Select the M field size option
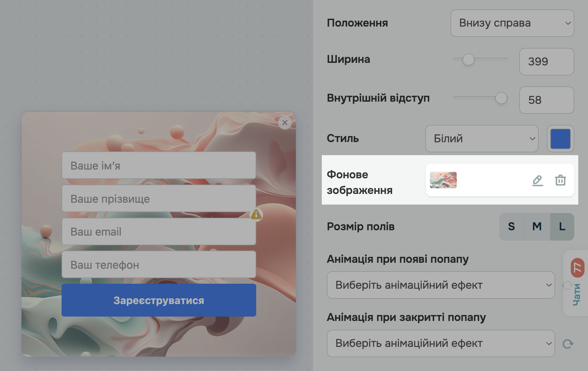The width and height of the screenshot is (588, 371). click(x=536, y=227)
